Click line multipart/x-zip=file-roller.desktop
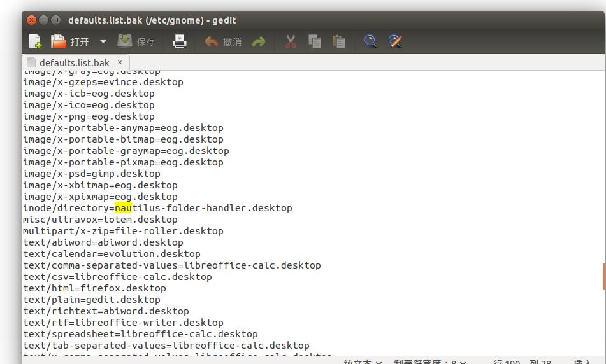 (123, 231)
